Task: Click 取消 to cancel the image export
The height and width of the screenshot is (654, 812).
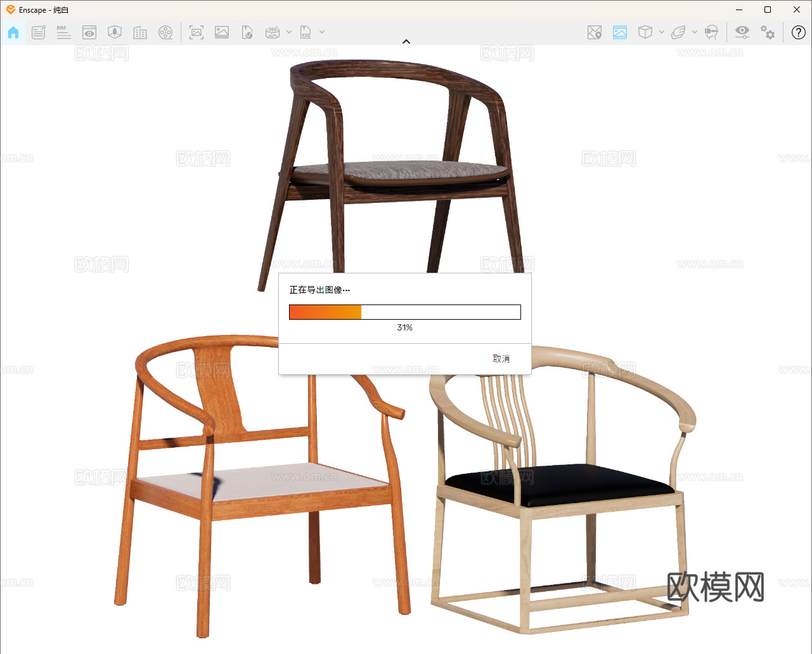Action: 501,359
